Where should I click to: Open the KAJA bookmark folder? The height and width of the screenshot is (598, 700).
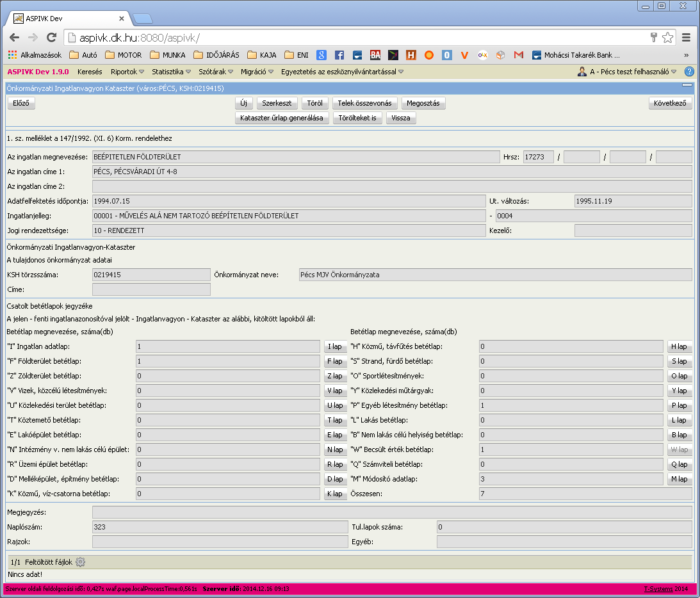click(262, 55)
